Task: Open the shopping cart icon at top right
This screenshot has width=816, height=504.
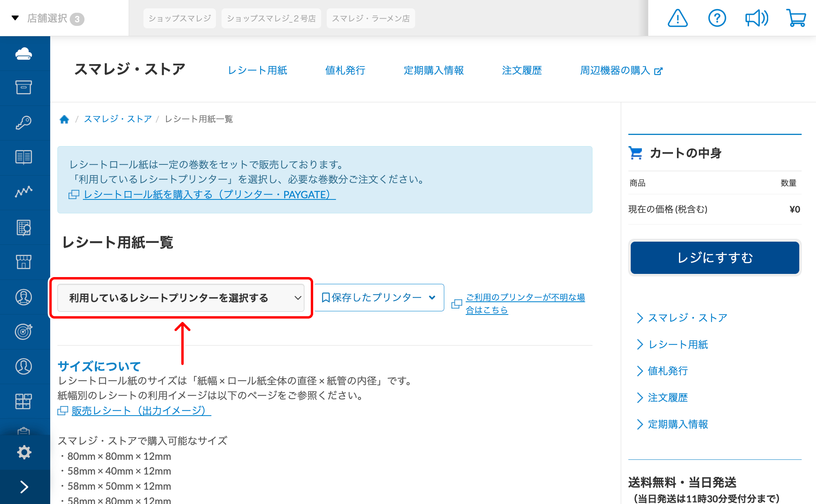Action: tap(796, 18)
